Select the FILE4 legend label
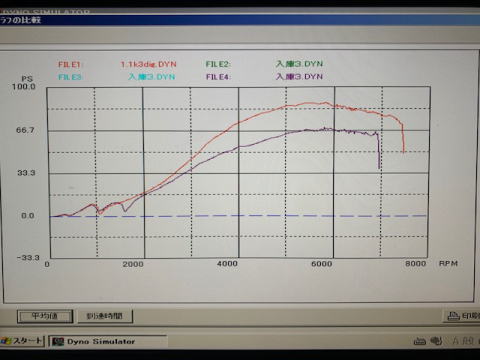Viewport: 480px width, 360px height. (x=218, y=77)
